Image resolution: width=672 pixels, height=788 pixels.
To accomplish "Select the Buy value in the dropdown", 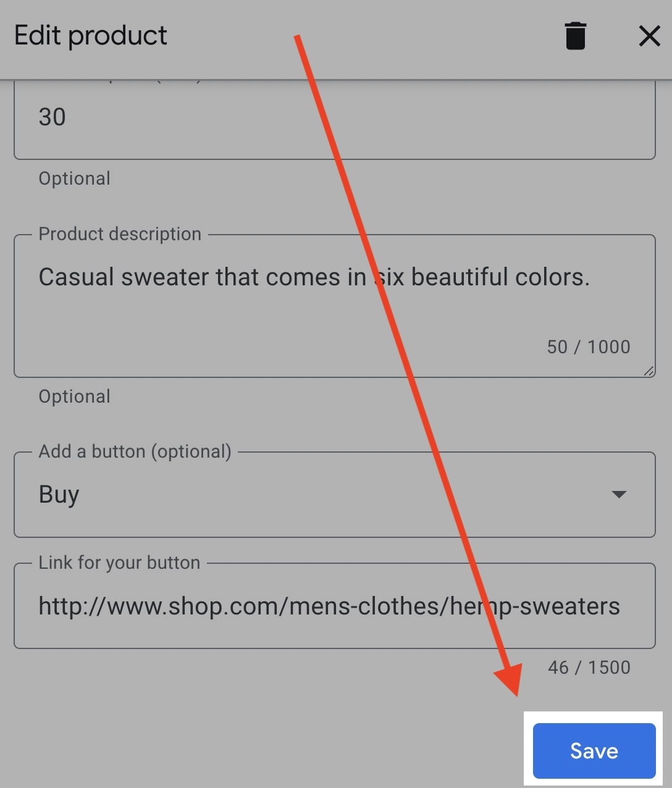I will (59, 495).
